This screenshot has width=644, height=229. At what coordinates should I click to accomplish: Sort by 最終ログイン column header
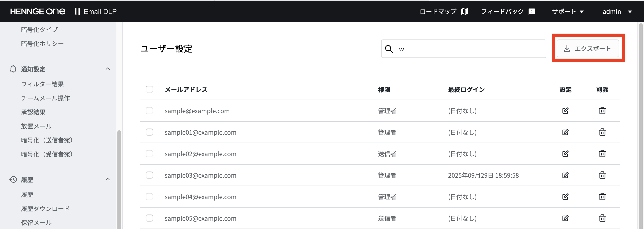pos(466,89)
